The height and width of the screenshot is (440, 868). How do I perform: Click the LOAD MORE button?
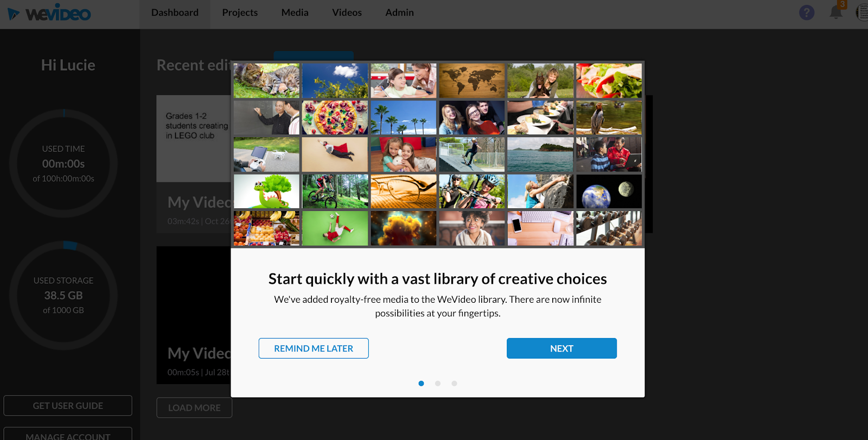coord(194,407)
